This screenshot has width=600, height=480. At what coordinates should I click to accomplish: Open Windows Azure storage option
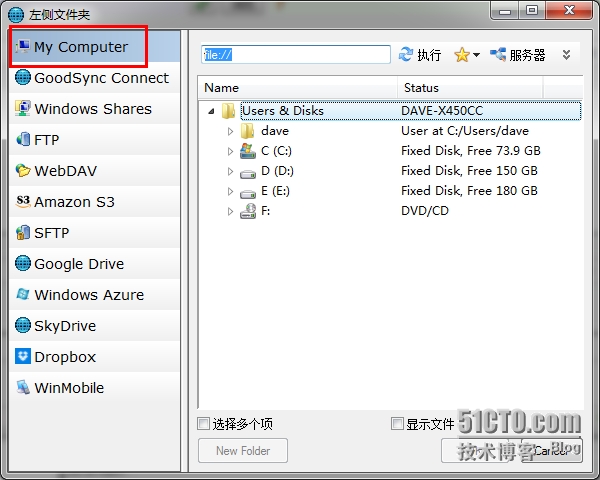95,295
